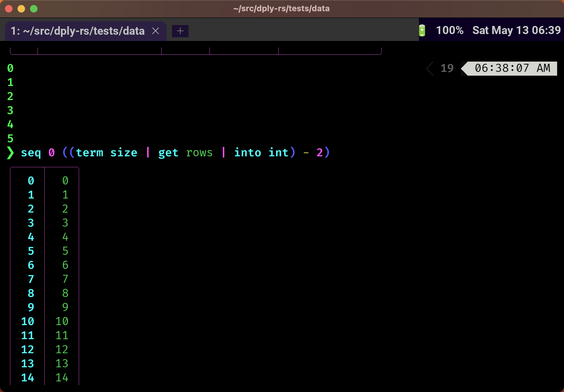564x392 pixels.
Task: Click the battery icon in the status bar
Action: 423,30
